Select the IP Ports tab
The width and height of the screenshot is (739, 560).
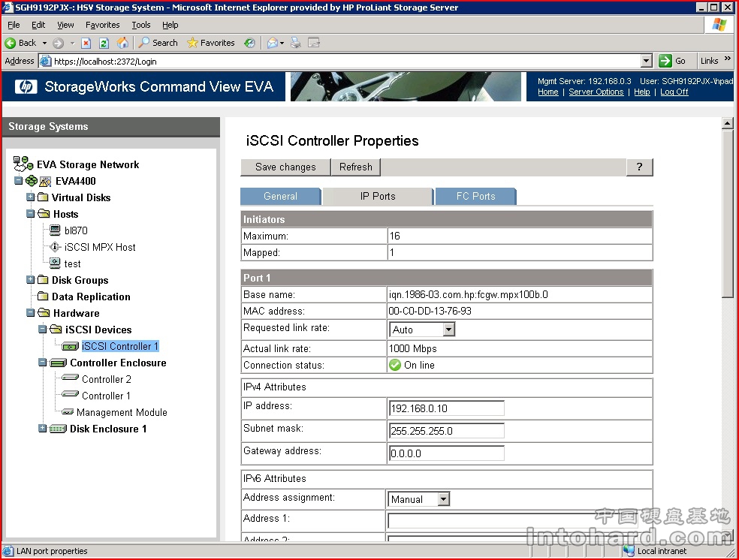pos(378,197)
